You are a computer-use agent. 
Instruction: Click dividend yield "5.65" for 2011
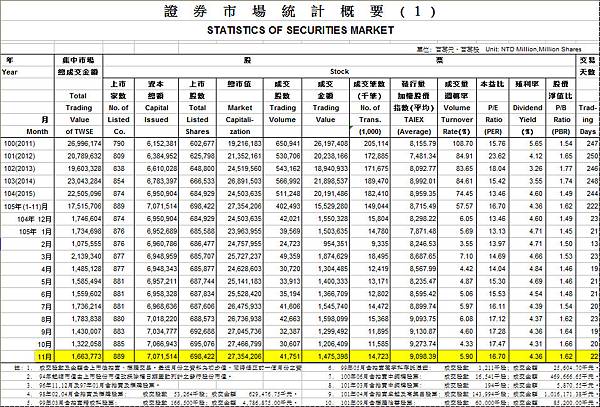click(535, 143)
